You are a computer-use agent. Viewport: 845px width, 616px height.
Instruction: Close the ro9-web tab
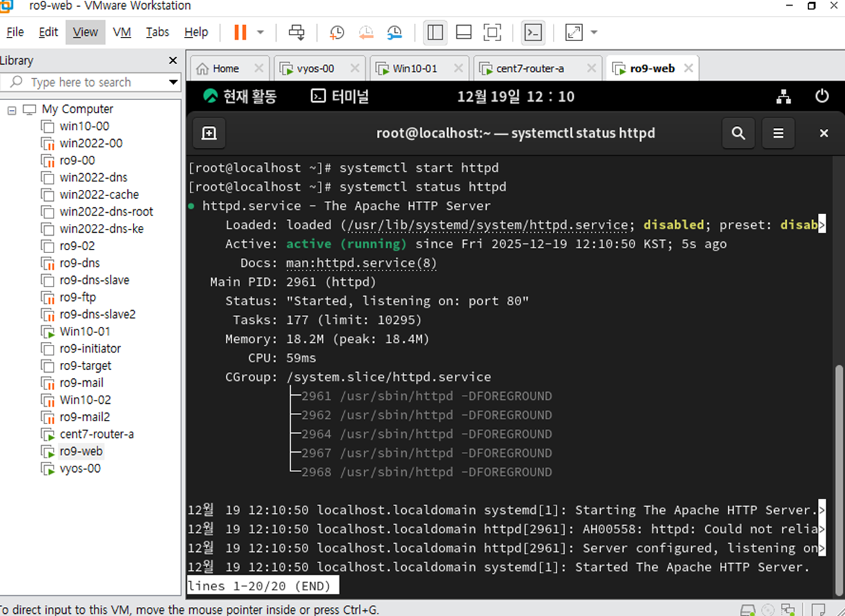click(x=689, y=68)
